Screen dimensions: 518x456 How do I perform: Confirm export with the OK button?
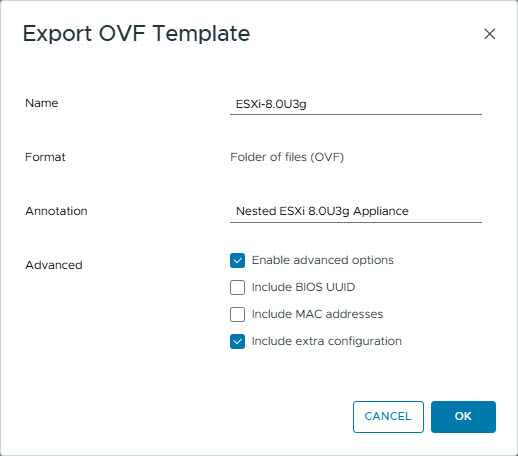[x=463, y=417]
